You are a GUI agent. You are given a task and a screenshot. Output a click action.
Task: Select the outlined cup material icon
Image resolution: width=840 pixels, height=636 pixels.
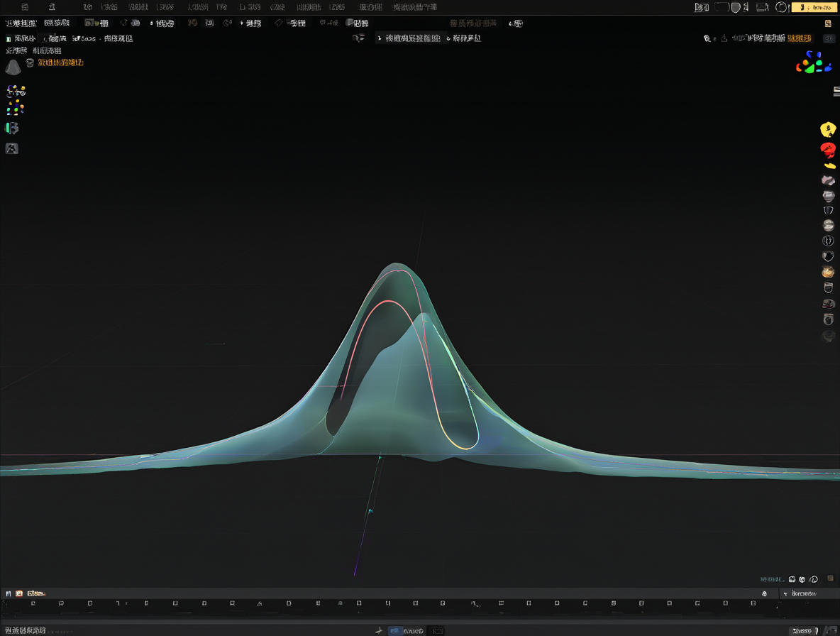point(828,210)
